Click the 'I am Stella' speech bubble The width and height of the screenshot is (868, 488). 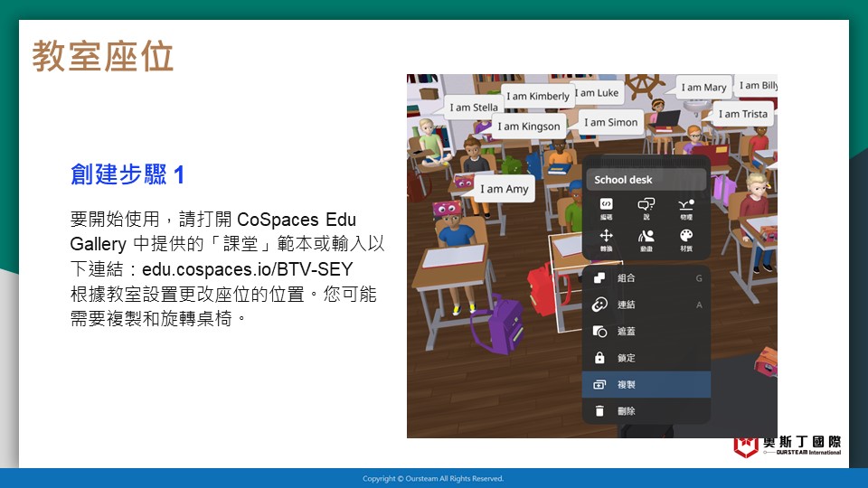(x=473, y=107)
